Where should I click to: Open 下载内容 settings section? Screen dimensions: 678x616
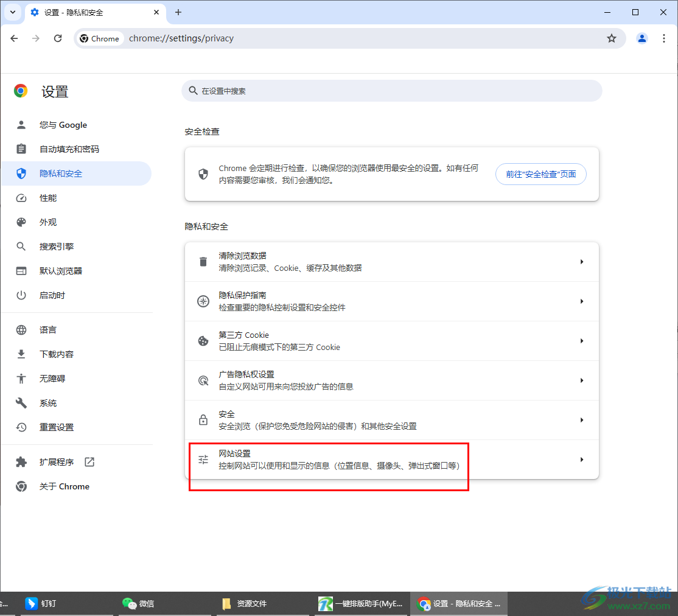(x=76, y=354)
